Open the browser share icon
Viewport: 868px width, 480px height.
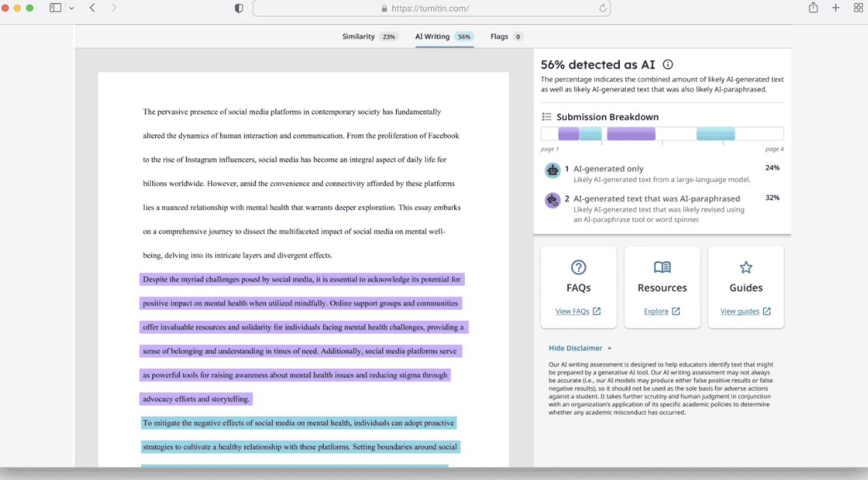tap(813, 7)
